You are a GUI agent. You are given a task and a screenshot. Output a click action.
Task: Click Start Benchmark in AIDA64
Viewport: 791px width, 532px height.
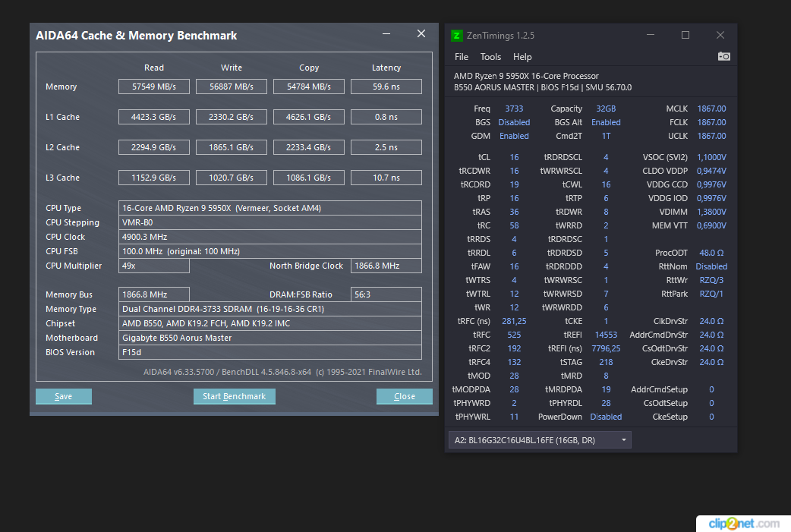234,396
